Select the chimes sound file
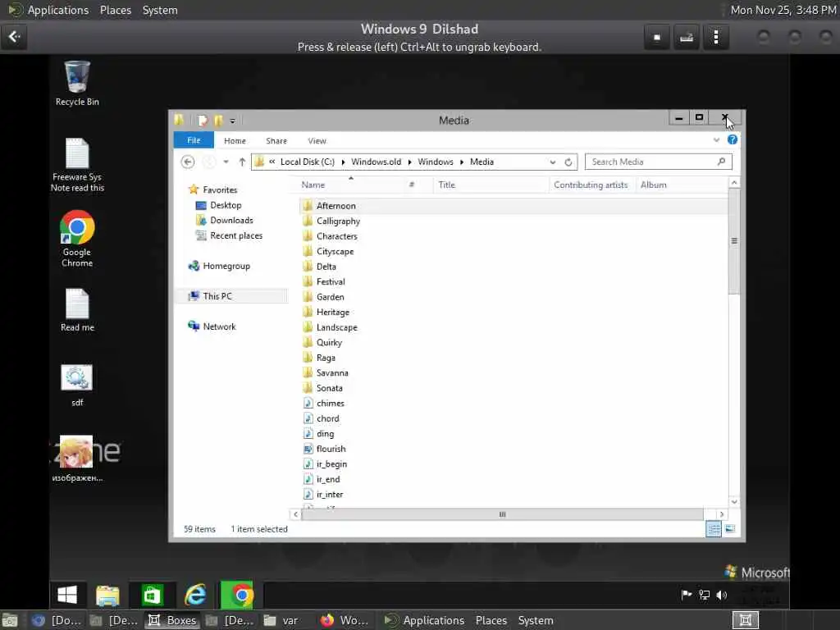Screen dimensions: 840x630 (330, 403)
